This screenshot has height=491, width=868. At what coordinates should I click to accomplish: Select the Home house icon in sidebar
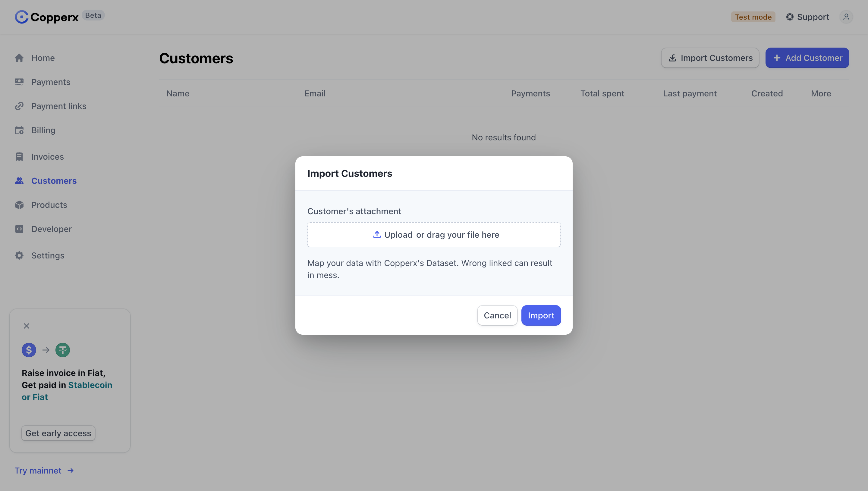(19, 58)
